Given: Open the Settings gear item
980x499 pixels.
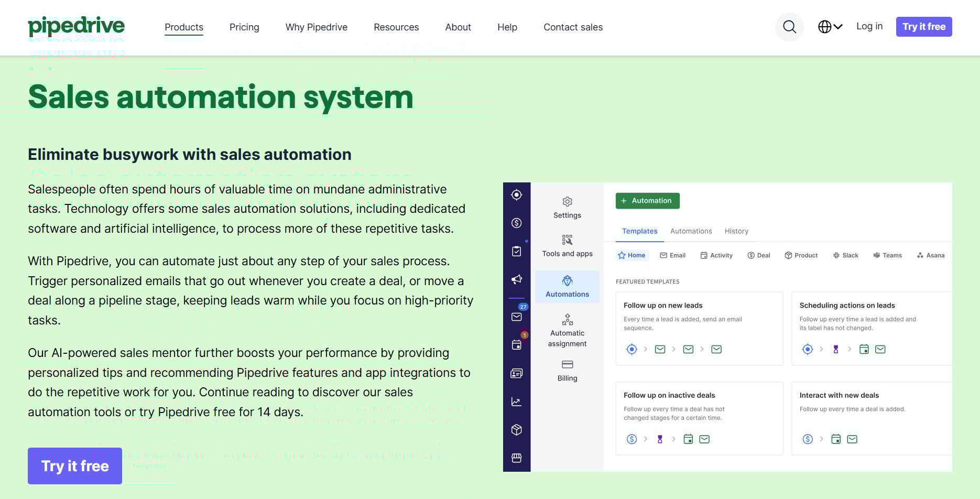Looking at the screenshot, I should tap(567, 208).
